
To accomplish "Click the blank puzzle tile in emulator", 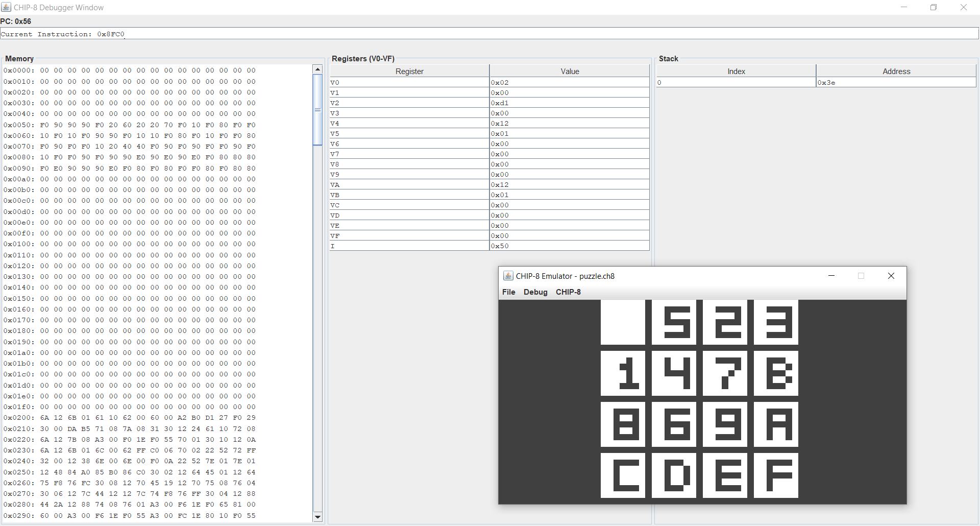I will pyautogui.click(x=623, y=322).
